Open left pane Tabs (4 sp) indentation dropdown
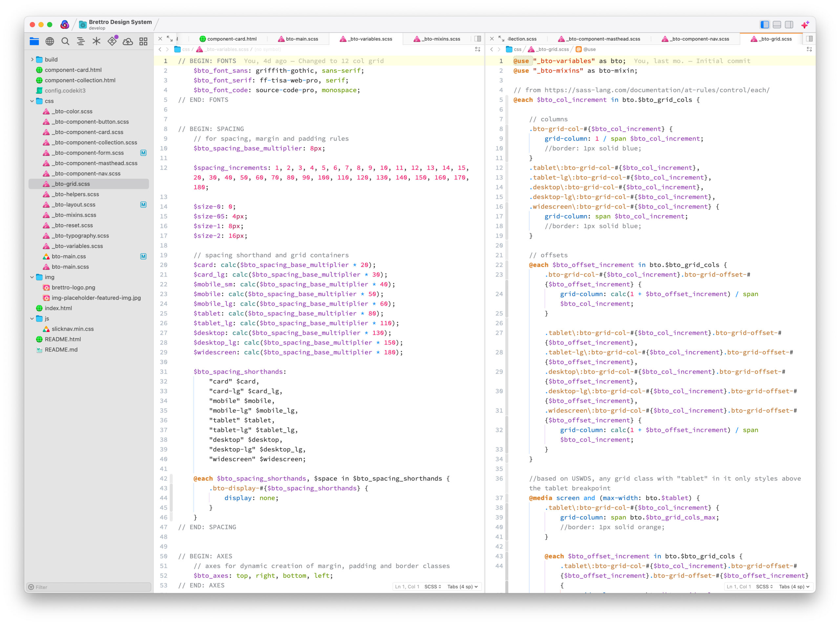Viewport: 840px width, 625px height. [463, 586]
